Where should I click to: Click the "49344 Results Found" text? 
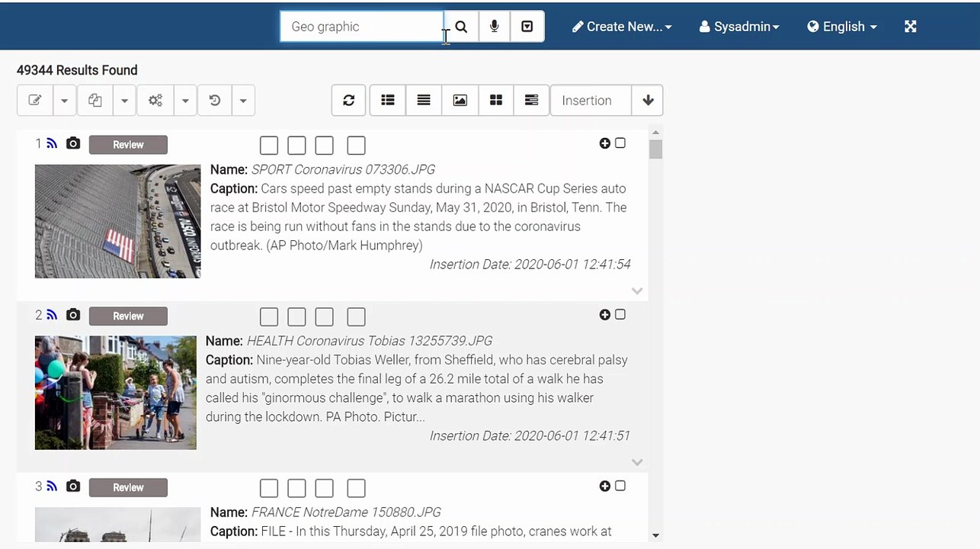[x=77, y=70]
